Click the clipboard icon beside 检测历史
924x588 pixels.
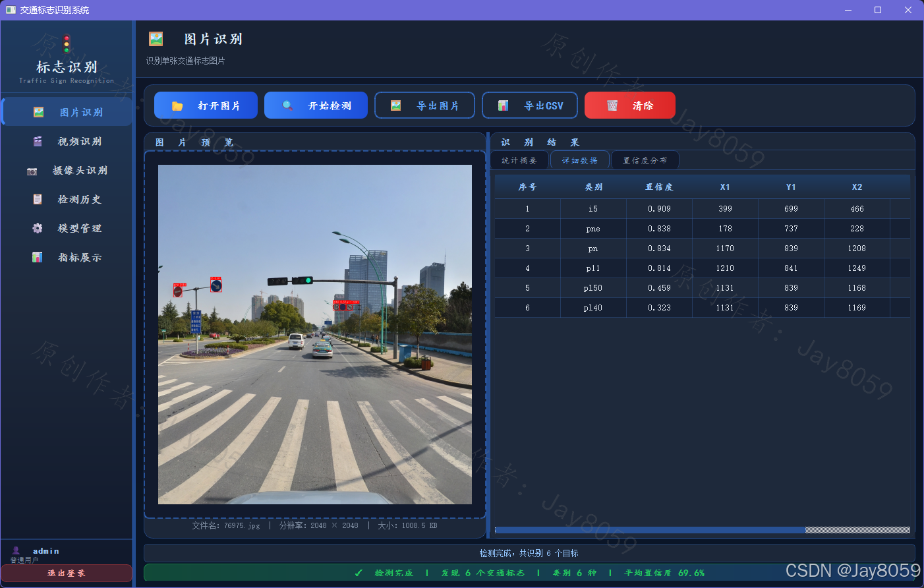tap(38, 199)
